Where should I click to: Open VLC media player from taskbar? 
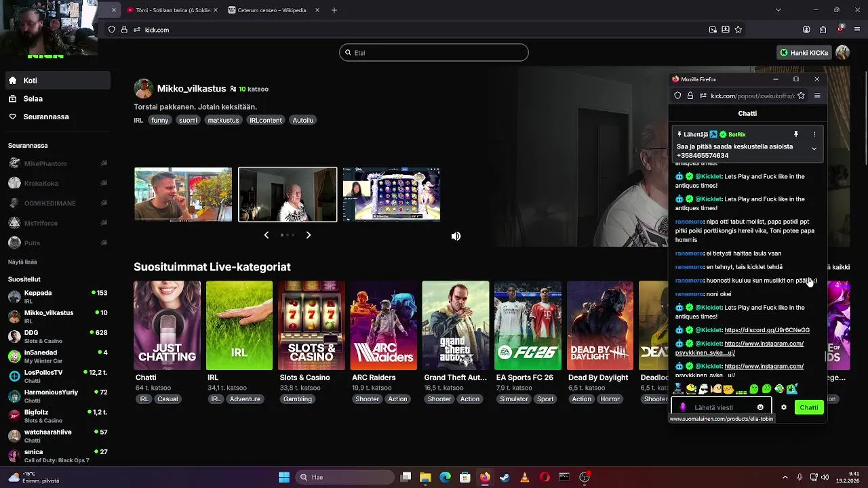(x=524, y=477)
